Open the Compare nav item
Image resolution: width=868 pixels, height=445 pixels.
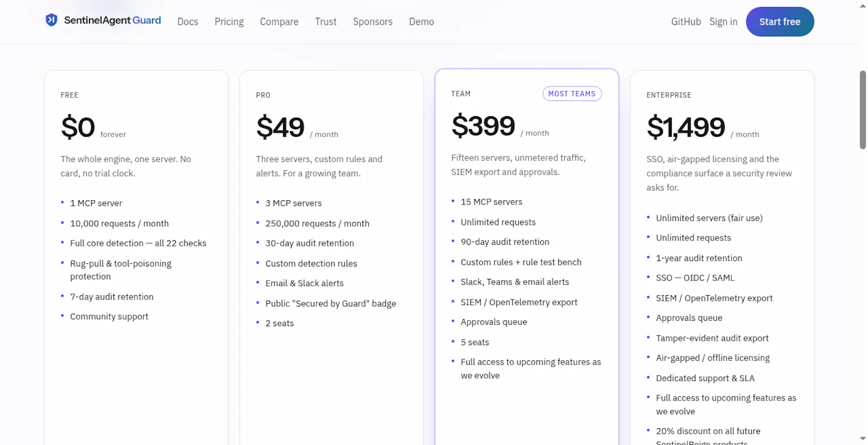[x=279, y=22]
